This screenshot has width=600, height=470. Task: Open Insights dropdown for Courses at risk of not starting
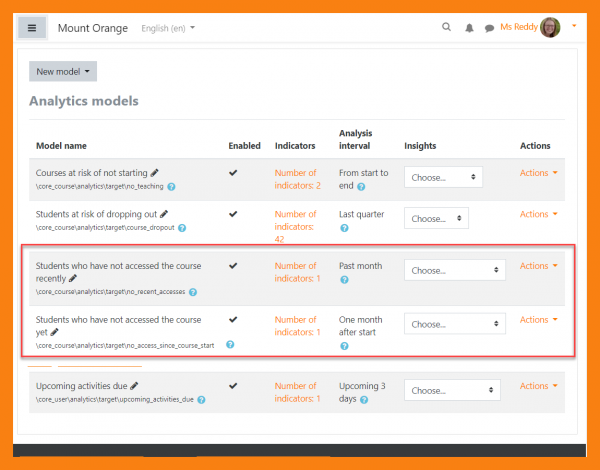coord(443,177)
